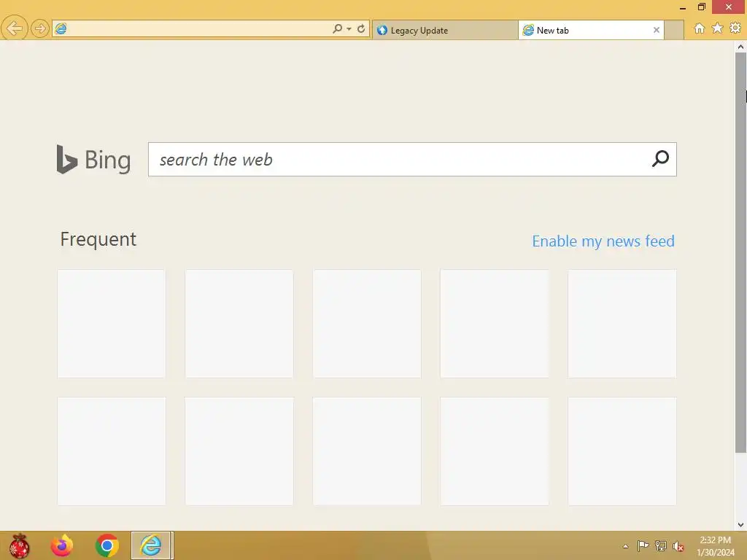
Task: Open the ornament Start button on taskbar
Action: (19, 545)
